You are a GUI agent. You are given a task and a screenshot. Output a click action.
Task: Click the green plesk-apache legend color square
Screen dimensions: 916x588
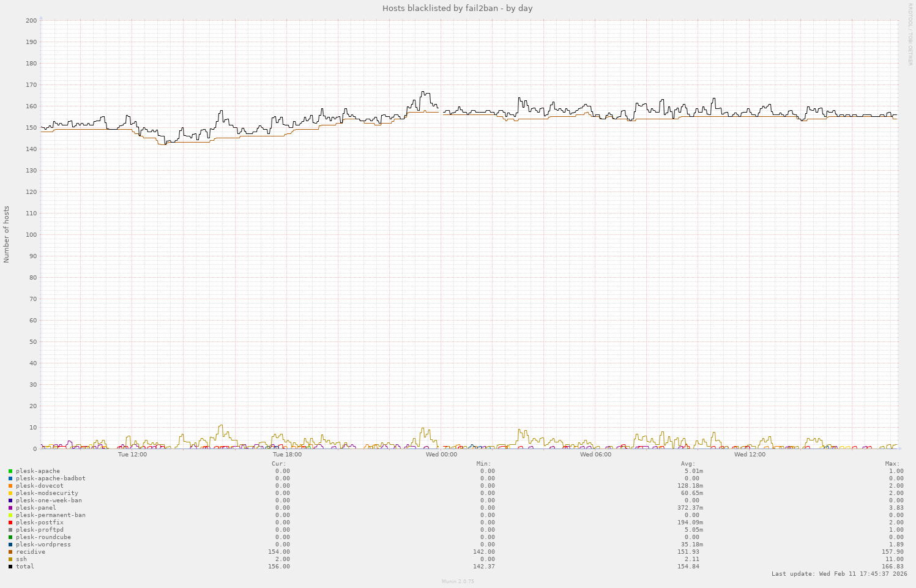click(x=10, y=471)
